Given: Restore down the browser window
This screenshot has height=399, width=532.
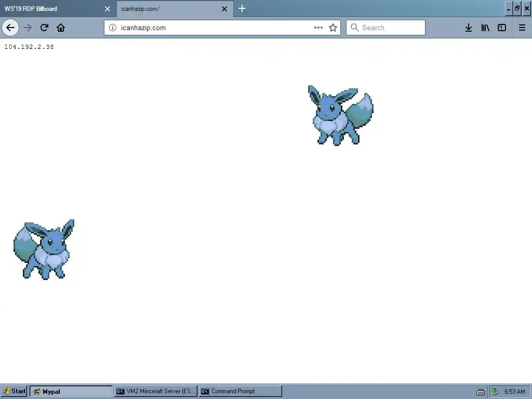Looking at the screenshot, I should 517,8.
